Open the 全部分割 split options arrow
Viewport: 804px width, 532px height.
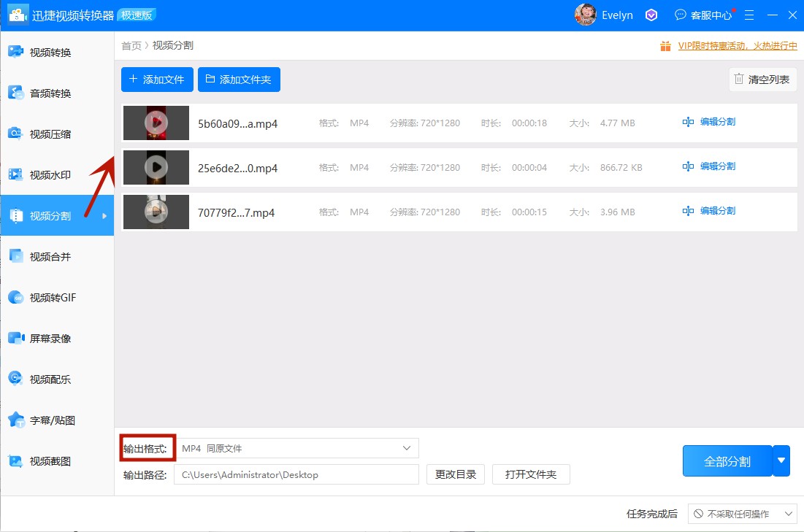[x=781, y=460]
